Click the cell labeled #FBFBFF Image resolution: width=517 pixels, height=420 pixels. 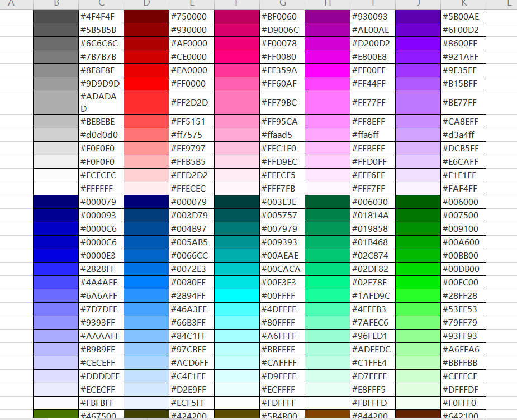(101, 403)
